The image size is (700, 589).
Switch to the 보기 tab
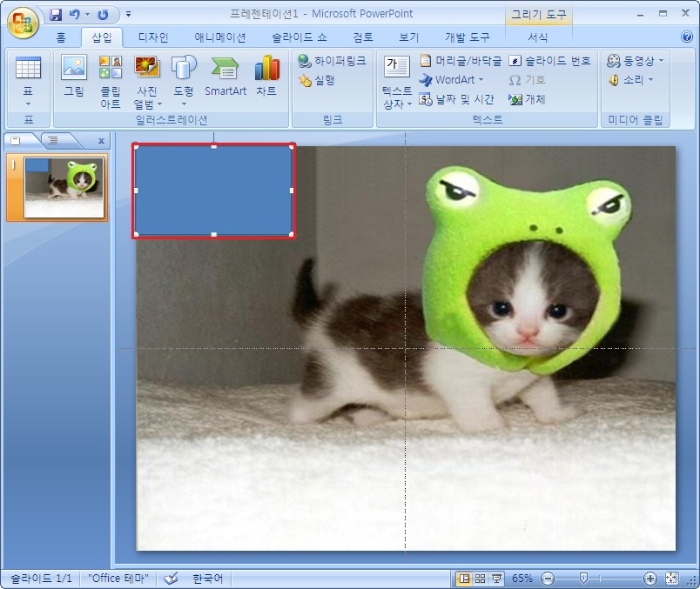point(409,37)
